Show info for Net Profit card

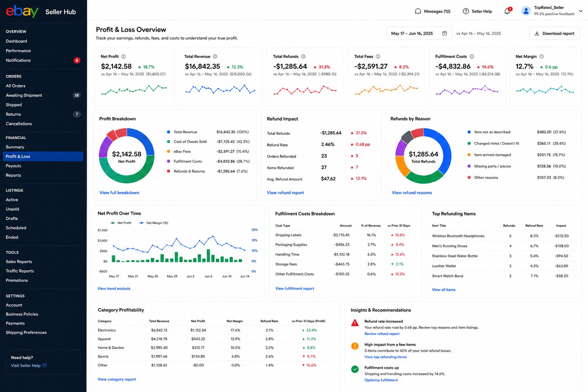coord(123,56)
